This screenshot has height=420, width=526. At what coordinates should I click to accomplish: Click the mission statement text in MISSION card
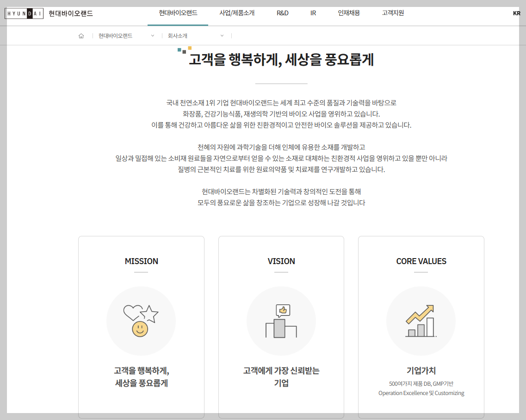click(x=141, y=377)
